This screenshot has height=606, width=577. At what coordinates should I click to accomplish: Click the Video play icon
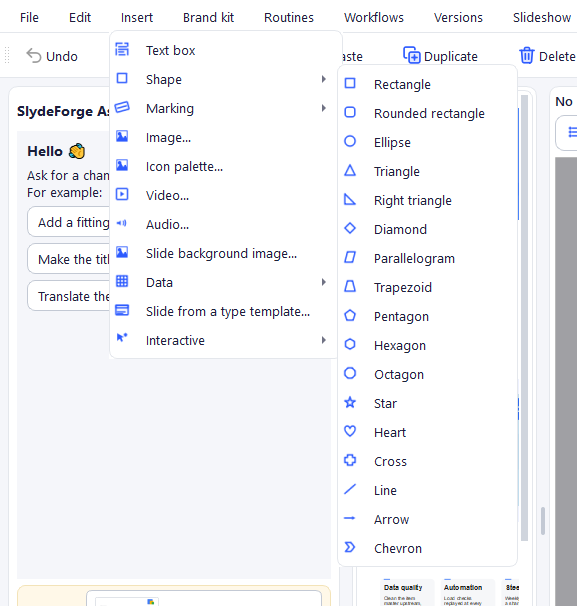pos(122,194)
